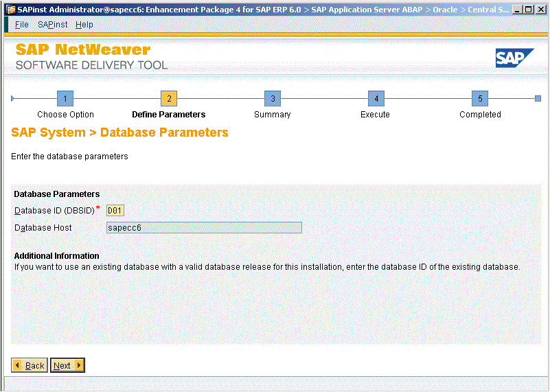Image resolution: width=550 pixels, height=392 pixels.
Task: Click step 5 Completed number box
Action: coord(480,99)
